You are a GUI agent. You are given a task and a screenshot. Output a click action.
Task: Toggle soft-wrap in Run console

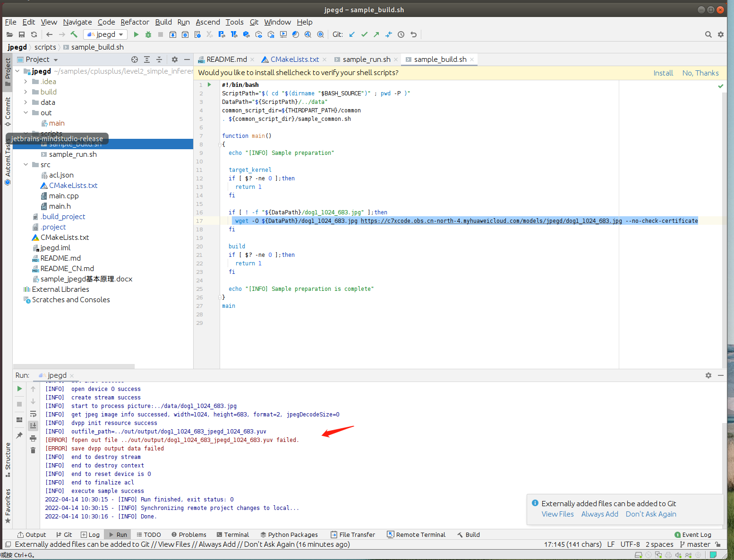33,414
